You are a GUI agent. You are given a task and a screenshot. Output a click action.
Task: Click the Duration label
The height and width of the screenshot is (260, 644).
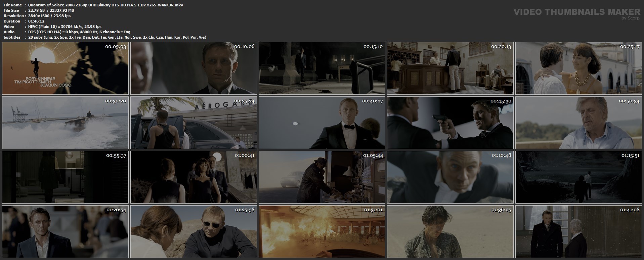click(x=12, y=21)
